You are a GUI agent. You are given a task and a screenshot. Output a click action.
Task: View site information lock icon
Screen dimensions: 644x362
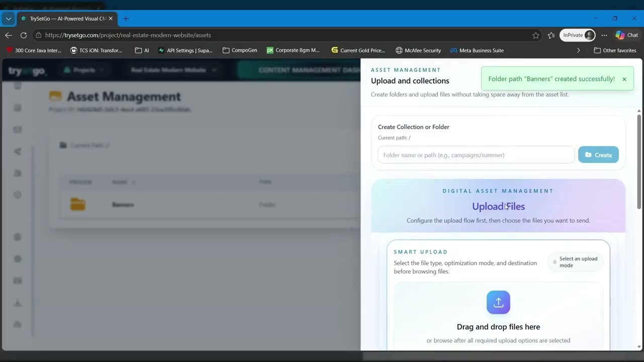click(x=39, y=35)
